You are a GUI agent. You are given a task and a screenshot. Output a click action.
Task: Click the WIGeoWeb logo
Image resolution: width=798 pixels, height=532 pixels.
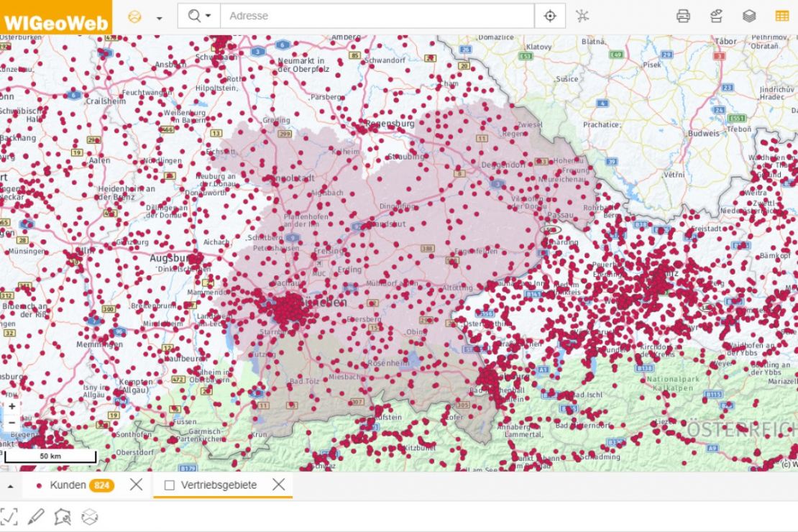coord(56,17)
